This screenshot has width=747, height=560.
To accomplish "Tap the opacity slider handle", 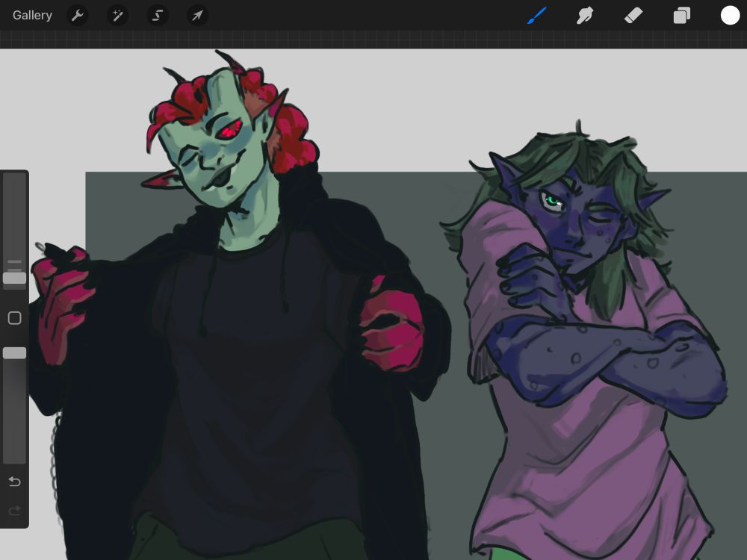I will (x=14, y=352).
